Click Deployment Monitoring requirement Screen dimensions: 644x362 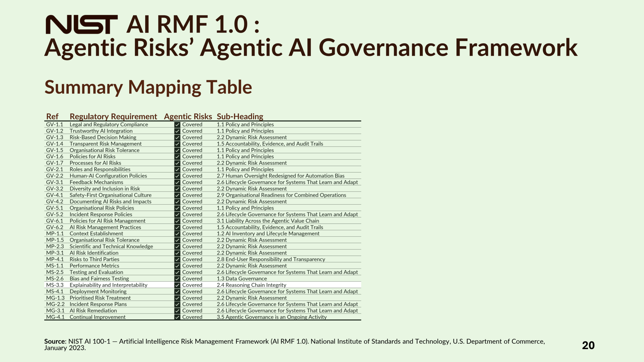pyautogui.click(x=98, y=291)
